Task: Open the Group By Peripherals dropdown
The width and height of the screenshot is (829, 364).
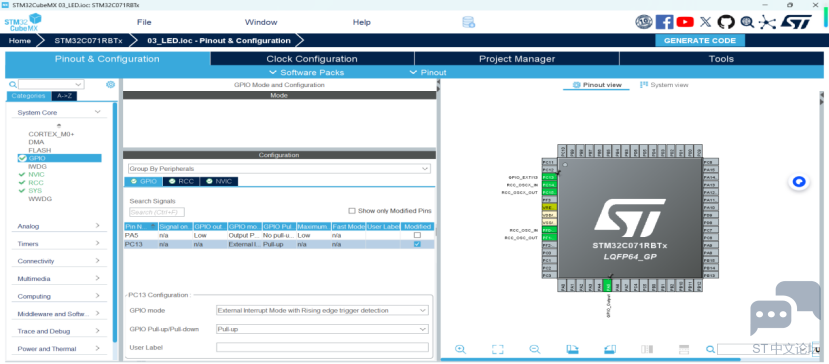Action: 279,169
